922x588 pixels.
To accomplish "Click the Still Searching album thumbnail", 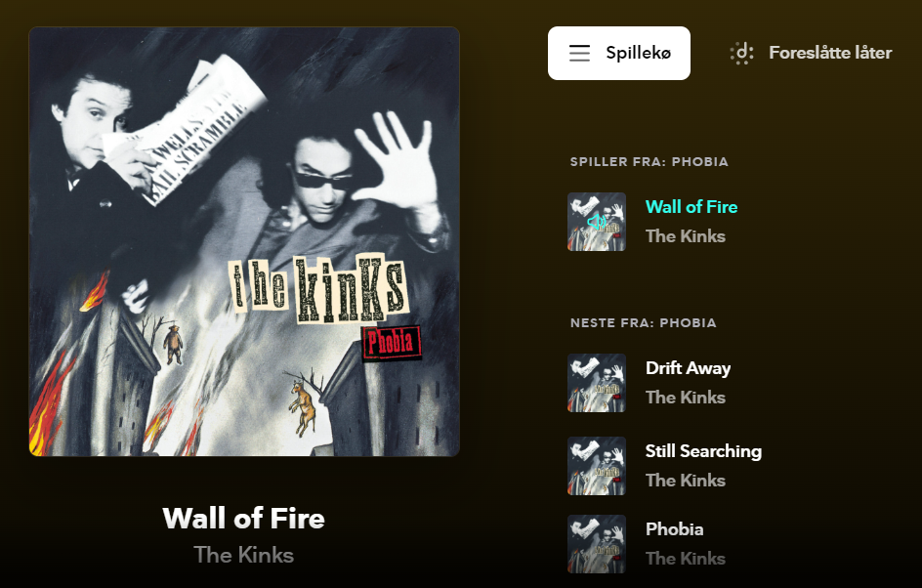I will (596, 466).
